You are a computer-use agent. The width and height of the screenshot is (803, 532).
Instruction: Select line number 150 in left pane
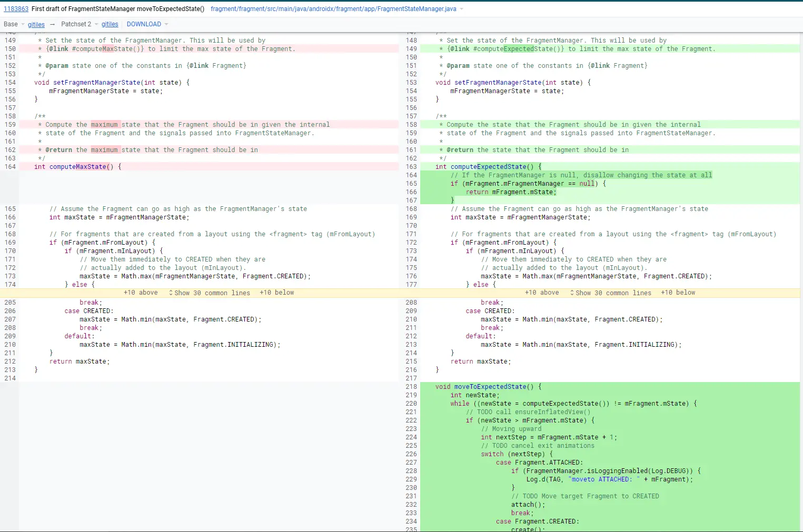(10, 49)
